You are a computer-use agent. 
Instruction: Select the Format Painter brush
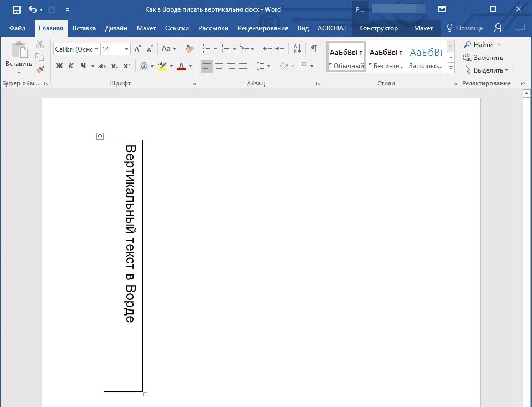[40, 69]
